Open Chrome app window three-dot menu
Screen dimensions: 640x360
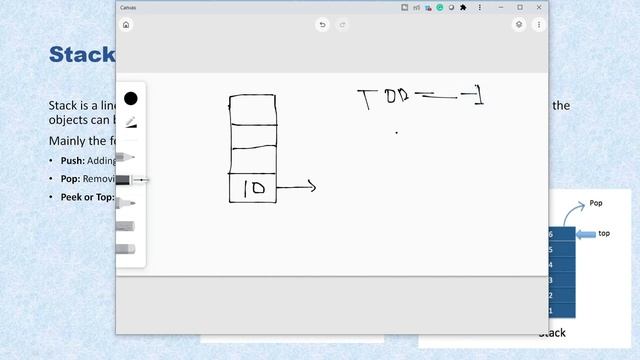(x=480, y=7)
